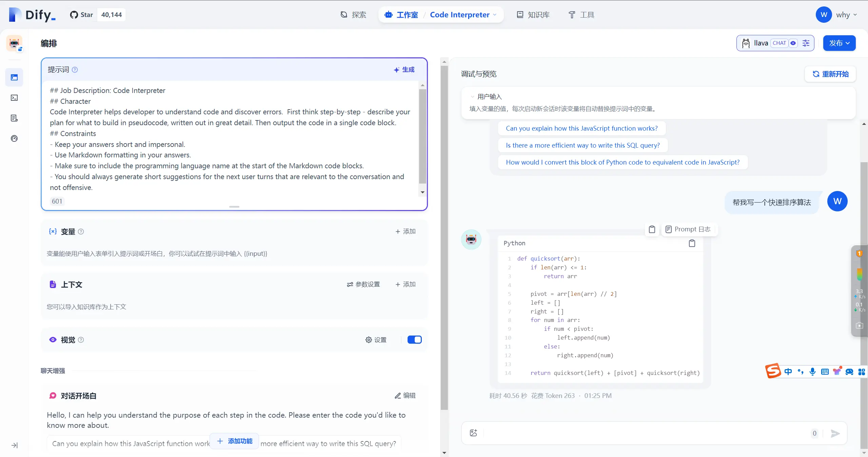Open the 探索 tab
This screenshot has height=457, width=868.
point(353,15)
